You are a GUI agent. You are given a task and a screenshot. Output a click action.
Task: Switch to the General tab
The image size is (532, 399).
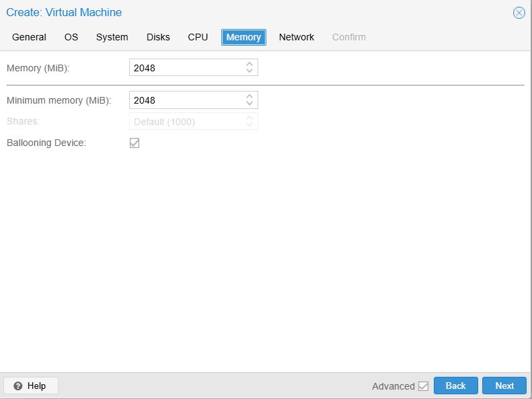pos(29,37)
